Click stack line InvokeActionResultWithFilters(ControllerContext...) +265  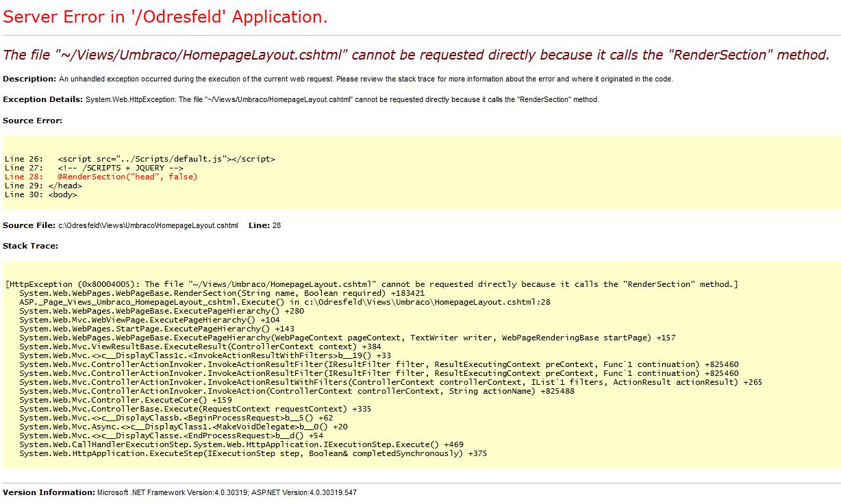[390, 382]
